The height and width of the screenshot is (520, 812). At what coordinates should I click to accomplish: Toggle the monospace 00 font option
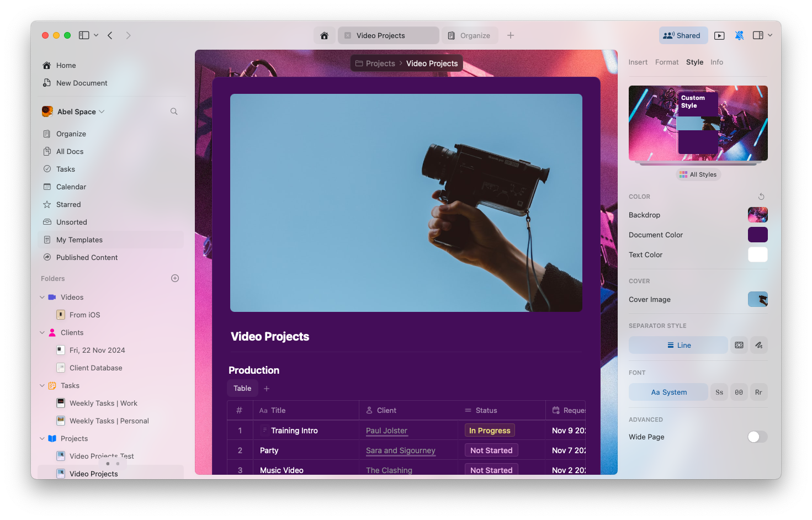coord(739,392)
